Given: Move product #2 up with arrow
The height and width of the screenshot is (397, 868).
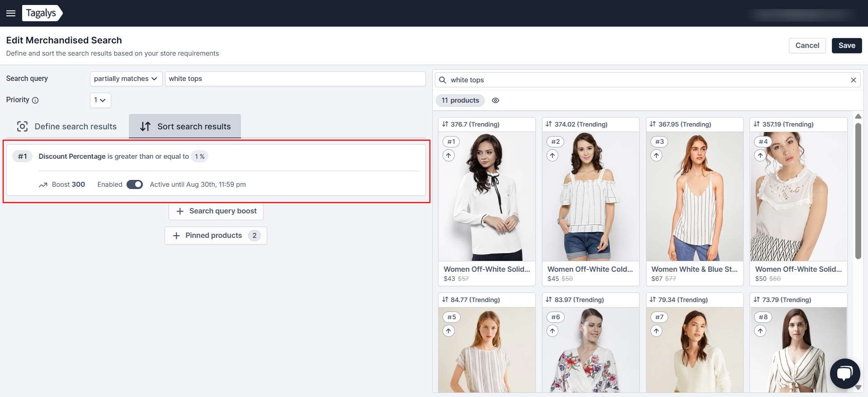Looking at the screenshot, I should 552,156.
